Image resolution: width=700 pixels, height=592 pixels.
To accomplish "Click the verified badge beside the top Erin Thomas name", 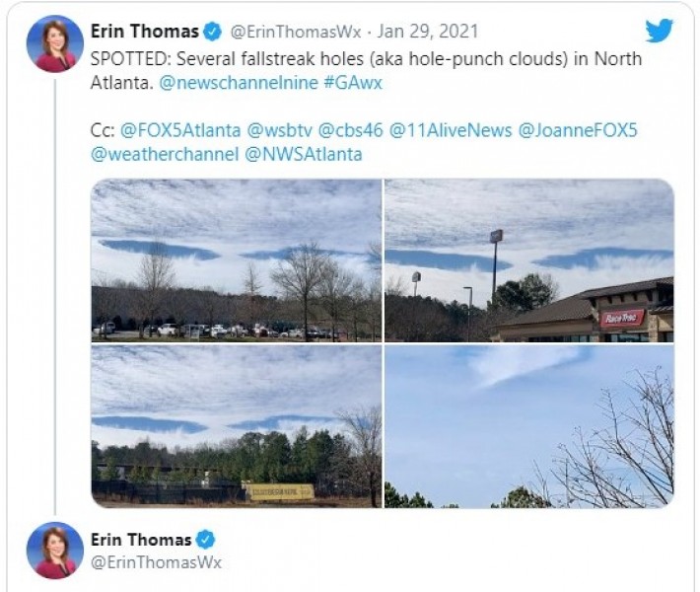I will pos(212,32).
